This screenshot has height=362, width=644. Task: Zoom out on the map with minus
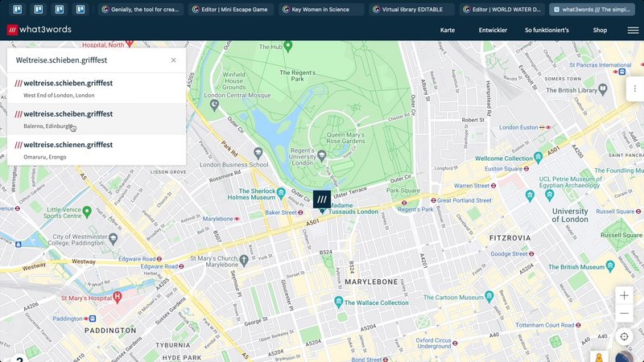pos(624,314)
